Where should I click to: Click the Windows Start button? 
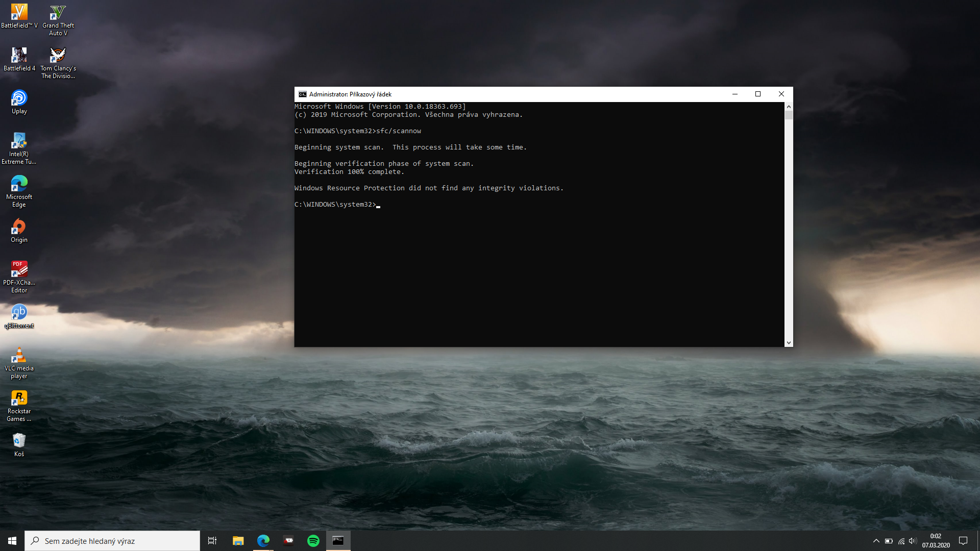(12, 541)
